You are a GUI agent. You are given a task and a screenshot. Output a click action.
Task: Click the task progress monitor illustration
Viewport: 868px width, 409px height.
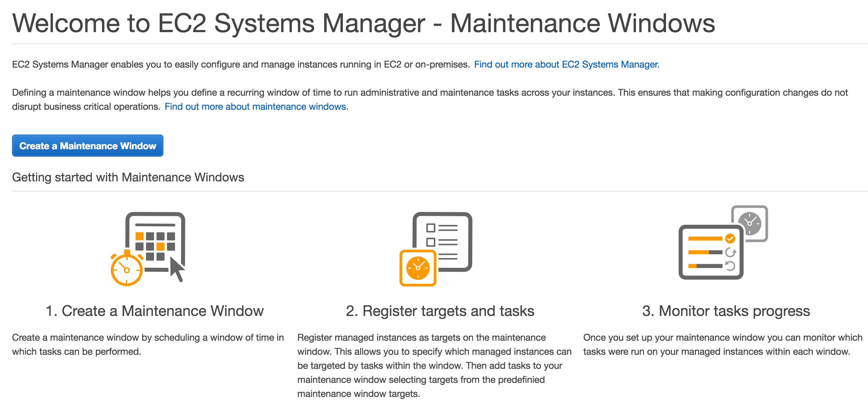tap(711, 252)
